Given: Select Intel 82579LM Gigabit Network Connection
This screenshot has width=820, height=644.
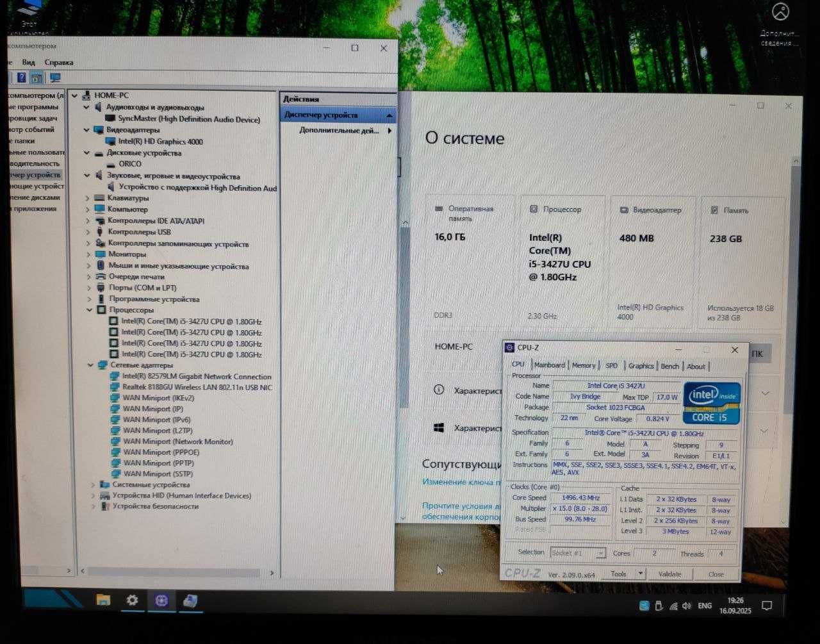Looking at the screenshot, I should pyautogui.click(x=197, y=377).
